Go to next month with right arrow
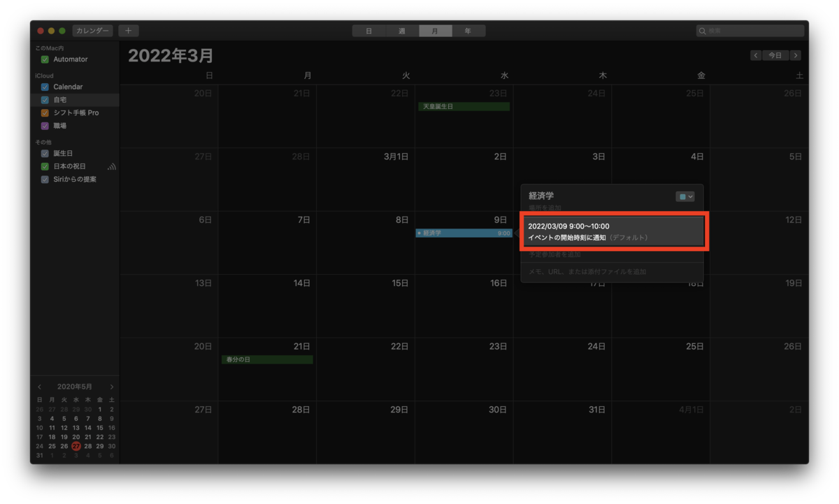839x504 pixels. 796,55
